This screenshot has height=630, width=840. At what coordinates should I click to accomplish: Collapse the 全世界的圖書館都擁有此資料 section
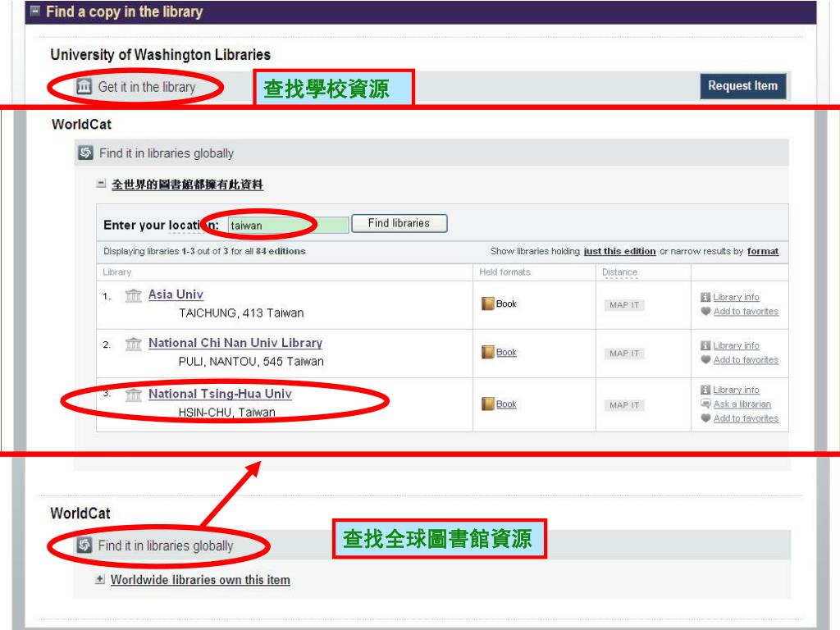pos(101,184)
